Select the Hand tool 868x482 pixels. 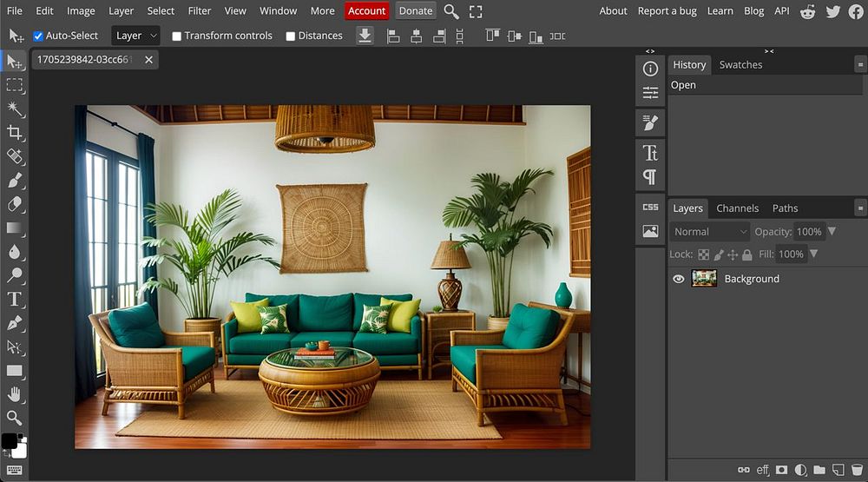point(15,394)
